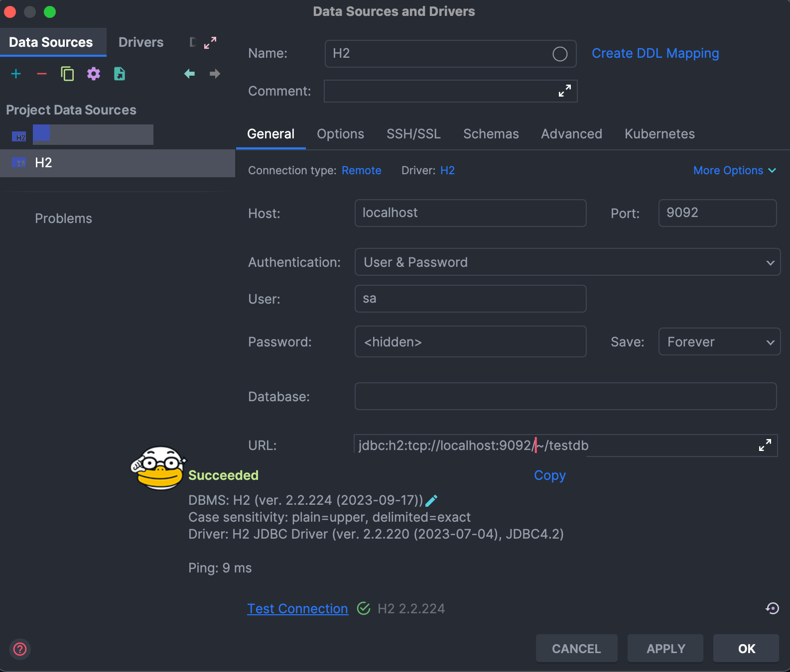
Task: Select the redacted data source above H2
Action: [93, 134]
